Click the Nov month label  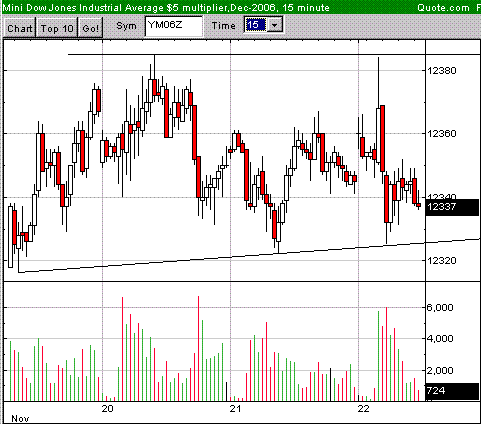click(x=20, y=419)
